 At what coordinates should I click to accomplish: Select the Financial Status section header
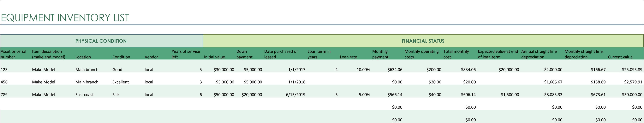point(423,41)
